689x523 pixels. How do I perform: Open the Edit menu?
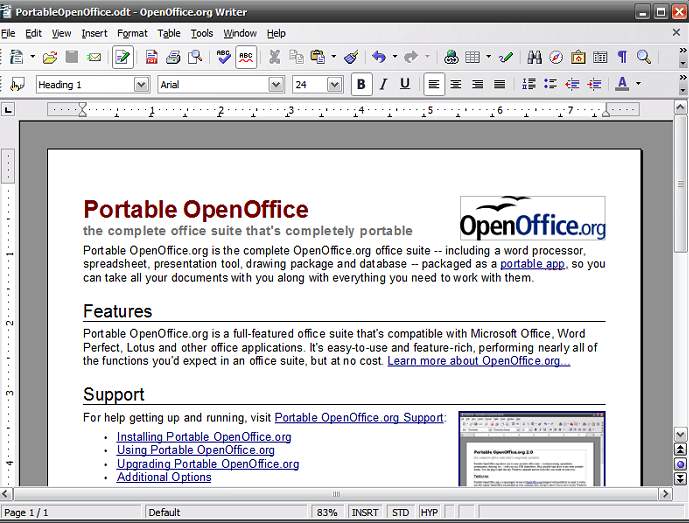coord(33,33)
